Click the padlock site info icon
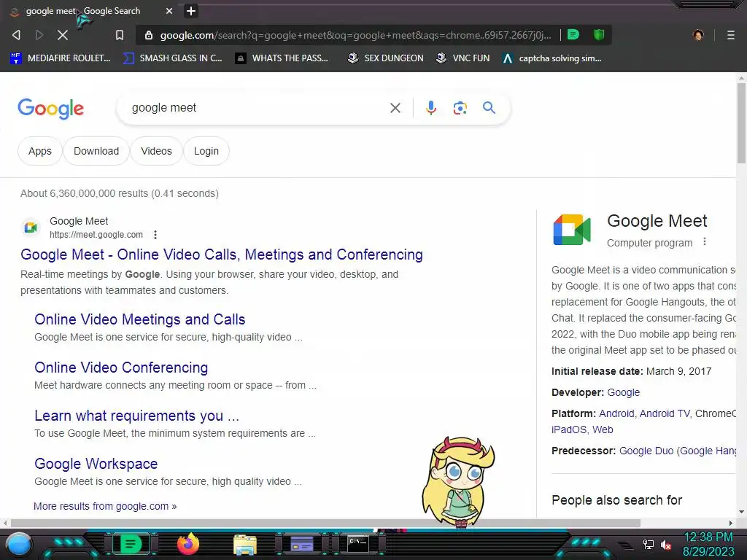 tap(149, 35)
